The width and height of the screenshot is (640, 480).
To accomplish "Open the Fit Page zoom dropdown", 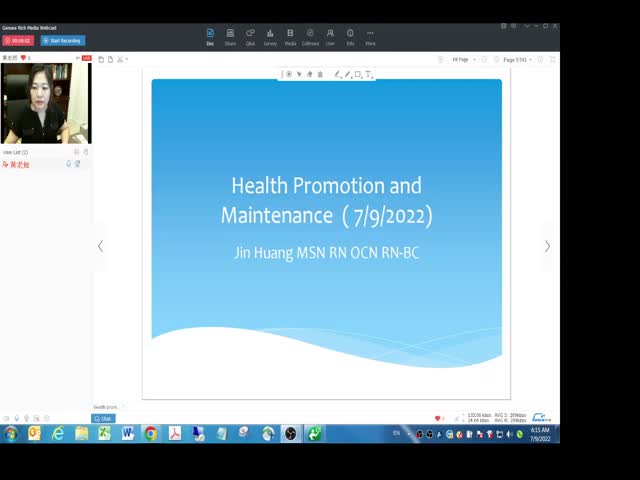I will tap(464, 60).
